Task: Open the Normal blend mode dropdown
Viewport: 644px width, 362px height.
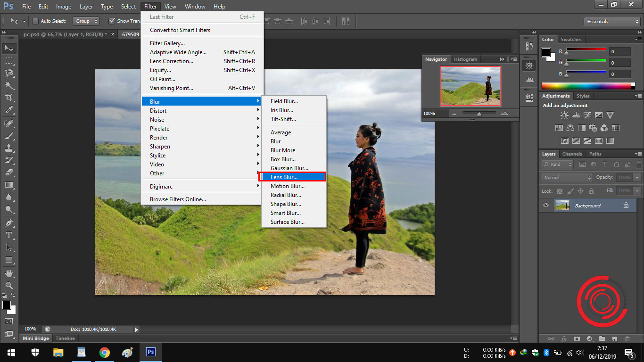Action: pos(566,177)
